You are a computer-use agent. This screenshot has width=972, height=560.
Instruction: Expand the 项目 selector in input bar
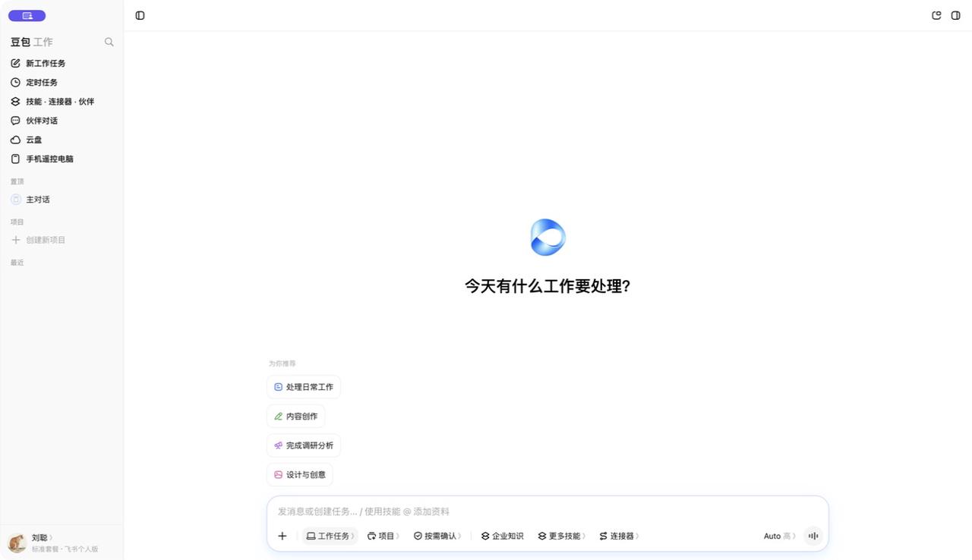[383, 536]
